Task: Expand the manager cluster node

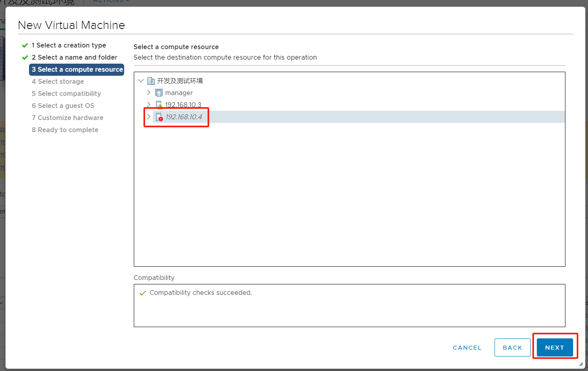Action: coord(149,93)
